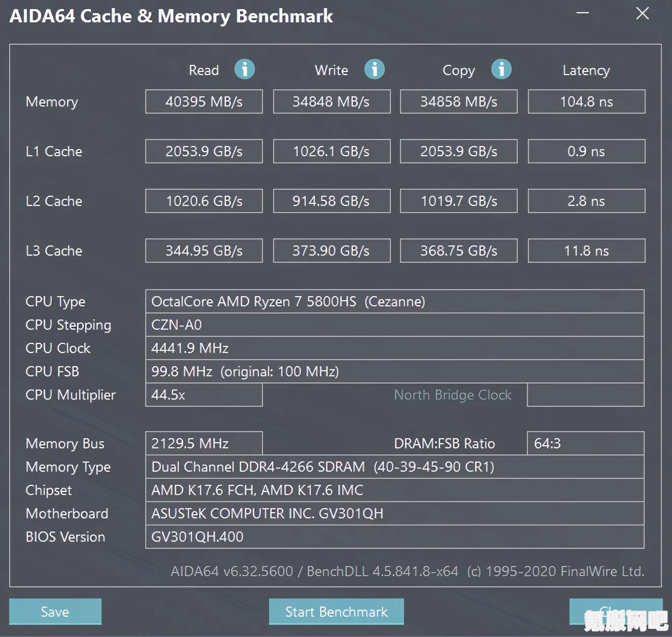
Task: Click the Motherboard field GV301QH
Action: (395, 513)
